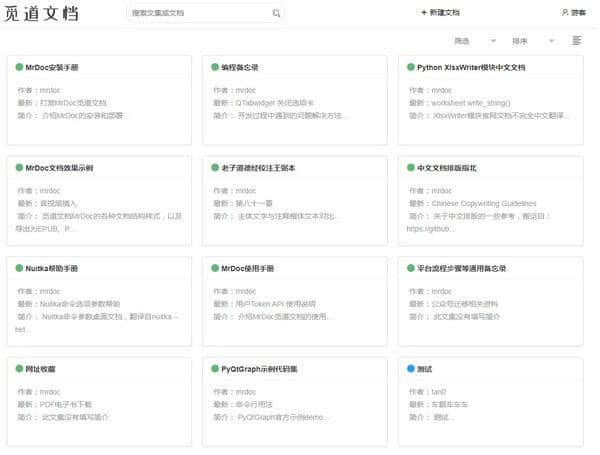The width and height of the screenshot is (600, 455).
Task: Type in the 搜索文集或文档 search field
Action: (200, 14)
